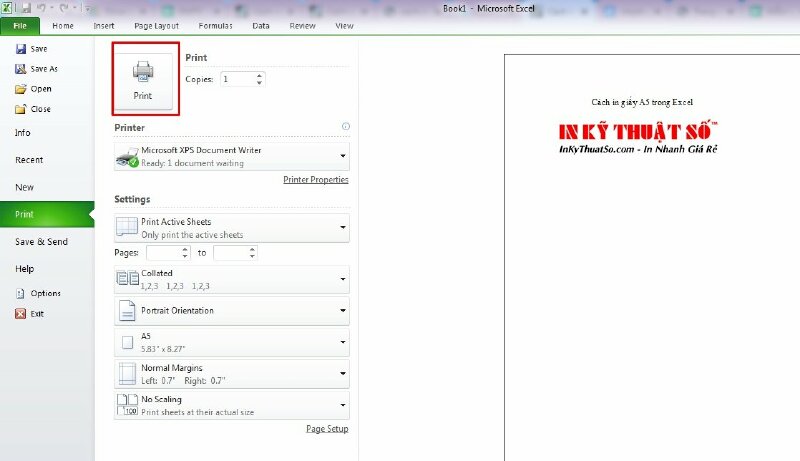This screenshot has height=461, width=800.
Task: Select Info in the File sidebar
Action: click(22, 133)
